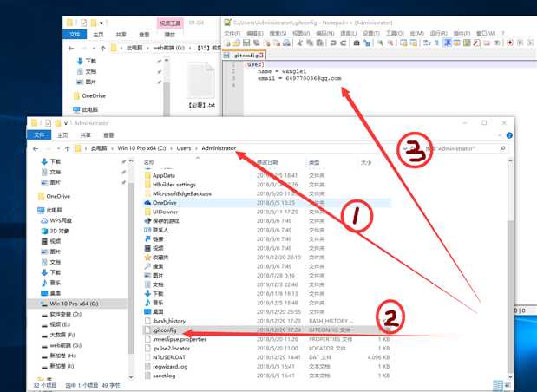
Task: Undo last edit in Notepad++ toolbar
Action: (x=333, y=42)
